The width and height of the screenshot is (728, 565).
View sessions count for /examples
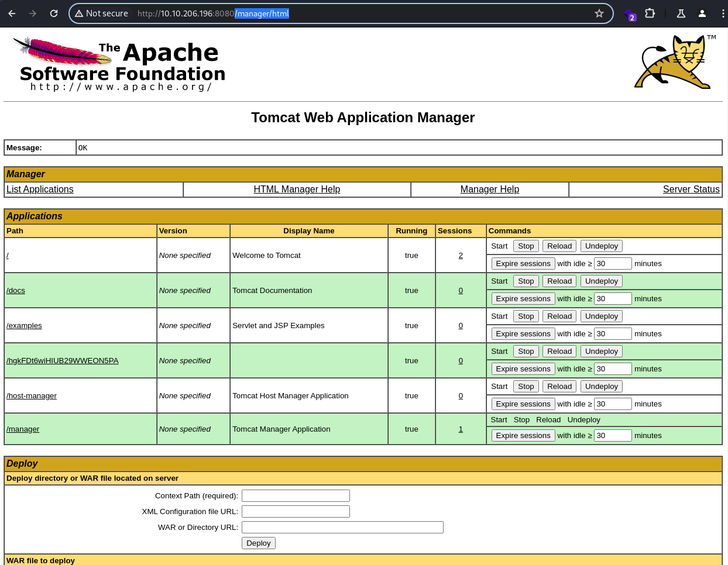click(461, 326)
